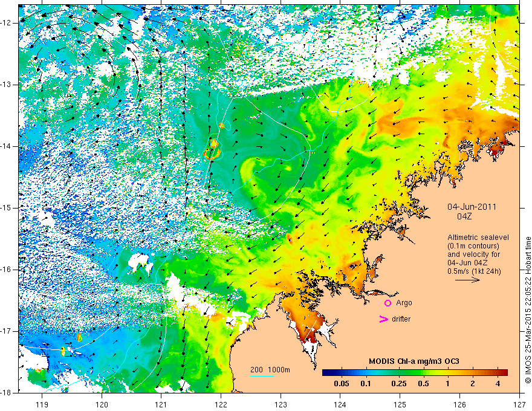Click the small orange reef patch near 119.6E, 17.1S
532x411 pixels.
tap(79, 337)
